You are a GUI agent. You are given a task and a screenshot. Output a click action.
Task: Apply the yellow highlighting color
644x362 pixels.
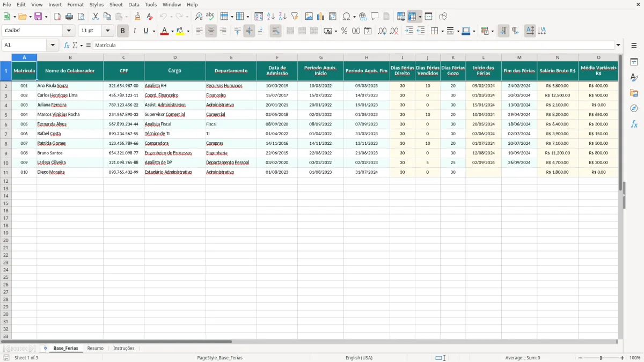tap(180, 31)
